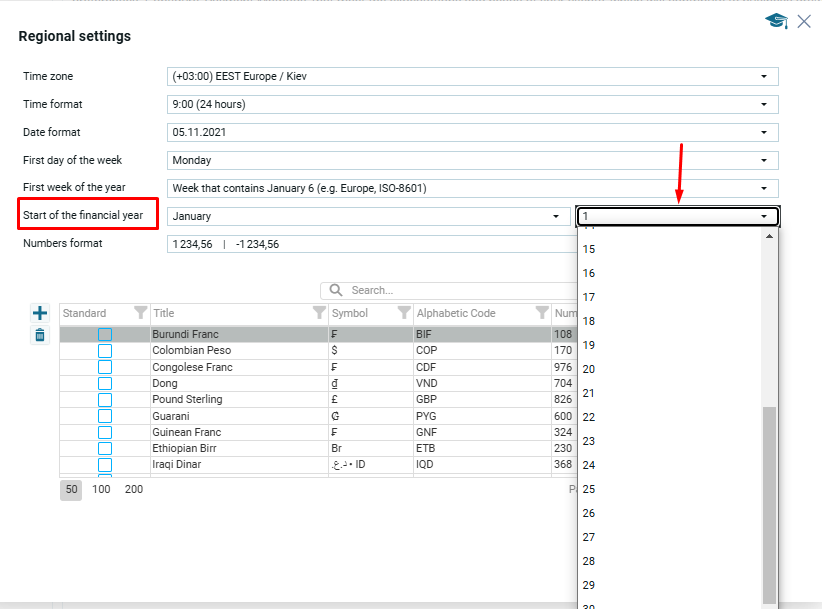
Task: Enable Standard checkbox for Iraqi Dinar
Action: (105, 465)
